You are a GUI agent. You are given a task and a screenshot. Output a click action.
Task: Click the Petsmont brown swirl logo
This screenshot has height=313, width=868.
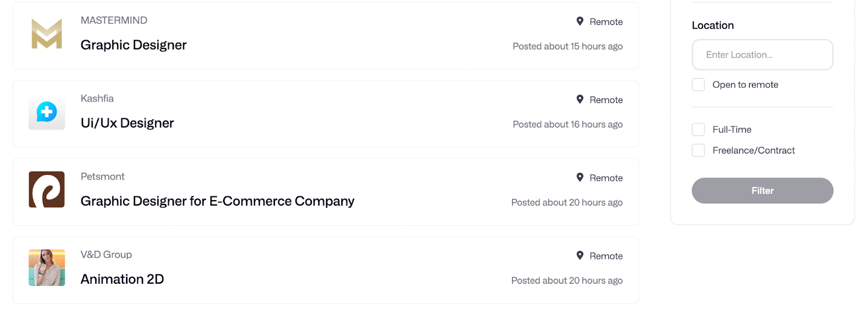(47, 189)
